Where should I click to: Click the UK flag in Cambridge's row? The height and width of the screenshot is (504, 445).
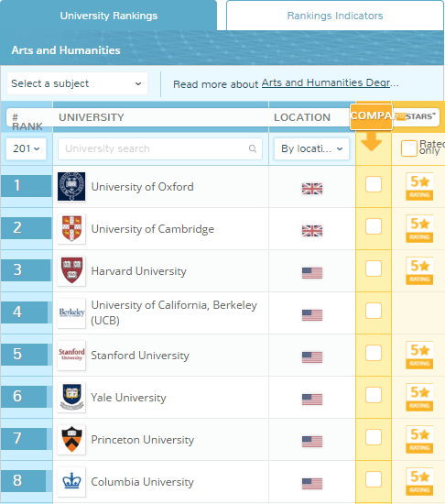[312, 231]
